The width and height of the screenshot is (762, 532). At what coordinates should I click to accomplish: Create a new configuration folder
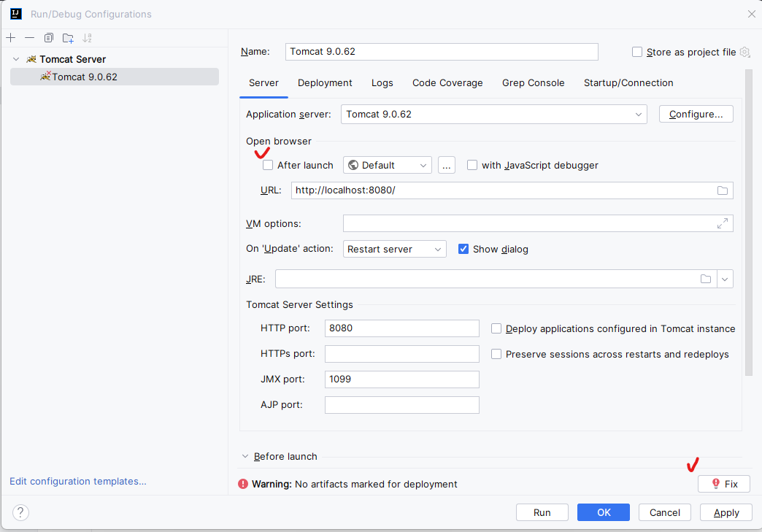(x=68, y=38)
